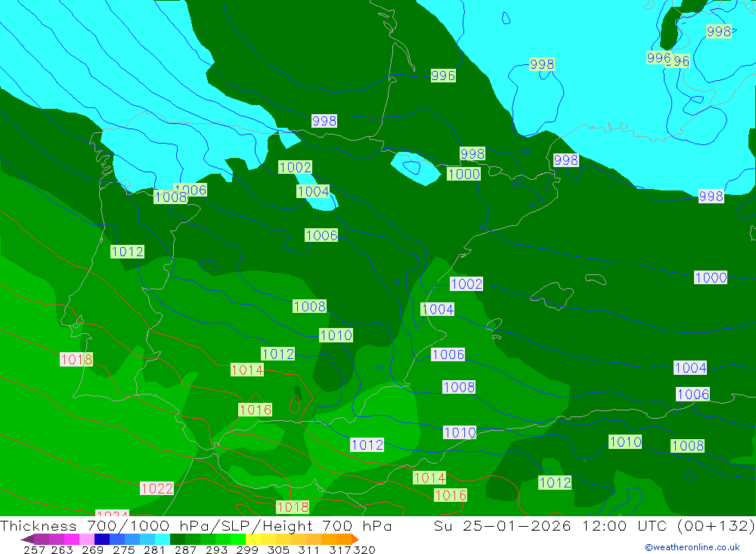Click the orange right arrow of the color scale
Viewport: 756px width, 554px height.
[354, 539]
